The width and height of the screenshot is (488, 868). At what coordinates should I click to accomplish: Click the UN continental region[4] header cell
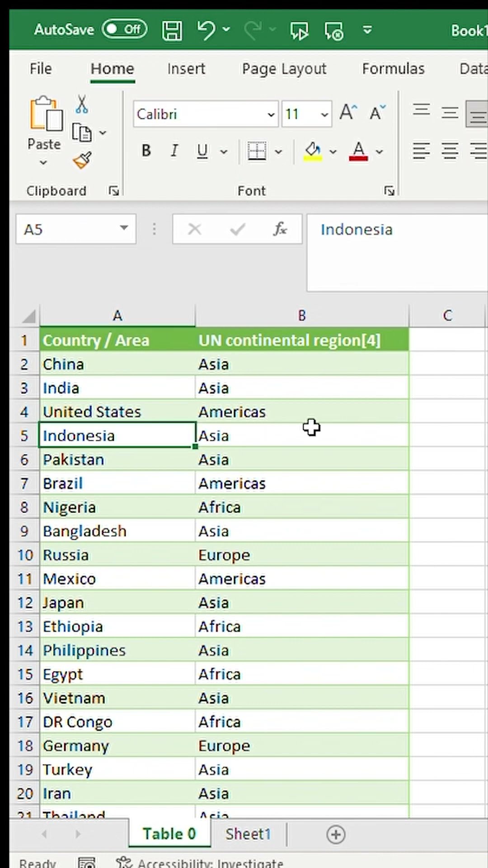[x=302, y=340]
